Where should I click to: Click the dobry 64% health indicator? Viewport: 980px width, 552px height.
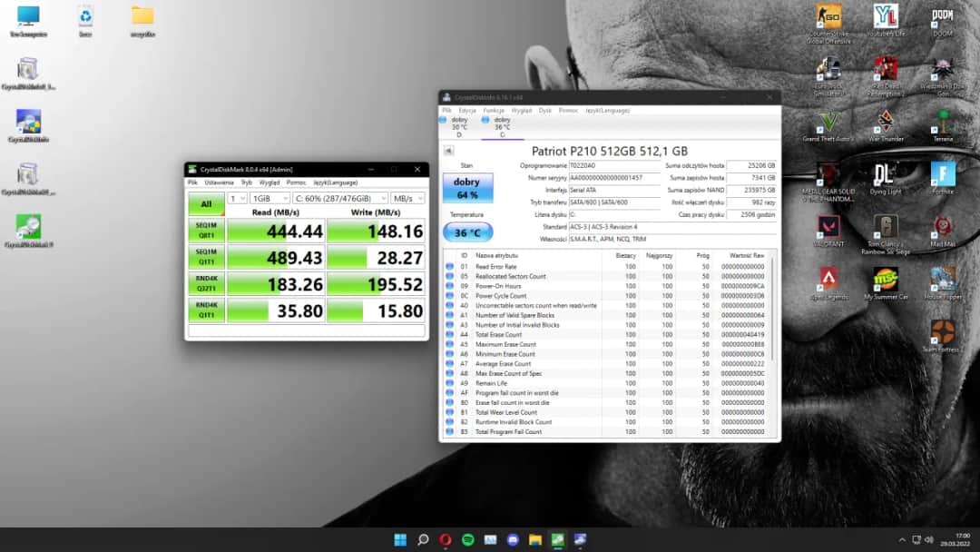pos(467,188)
